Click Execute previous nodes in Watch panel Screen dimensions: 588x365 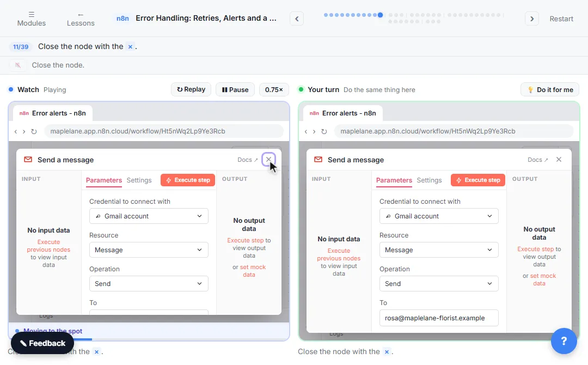tap(48, 246)
